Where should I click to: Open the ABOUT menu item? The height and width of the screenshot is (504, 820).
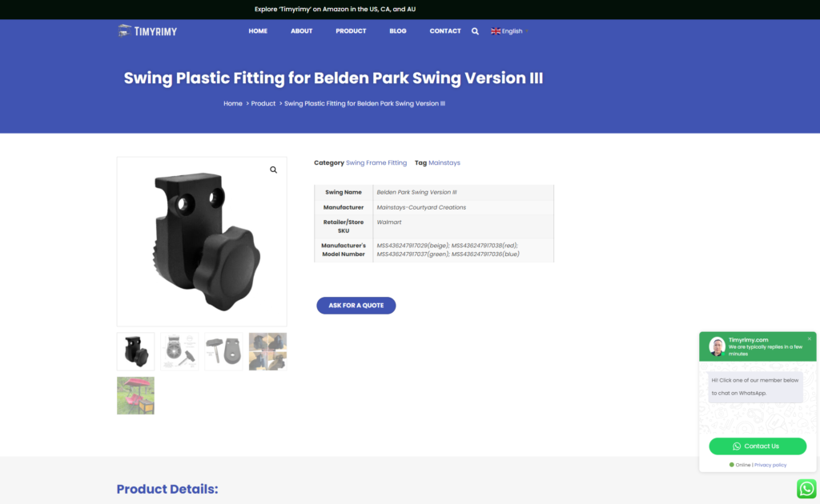(x=301, y=31)
